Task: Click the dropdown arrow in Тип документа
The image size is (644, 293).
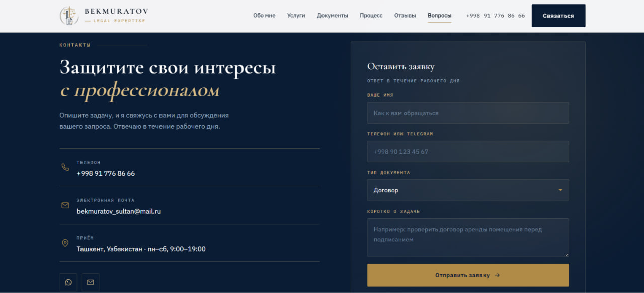Action: pos(560,190)
